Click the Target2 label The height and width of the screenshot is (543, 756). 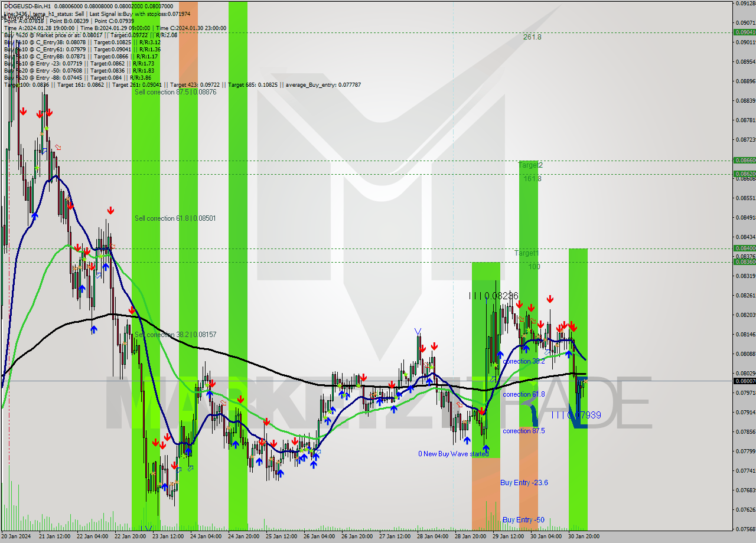coord(530,165)
